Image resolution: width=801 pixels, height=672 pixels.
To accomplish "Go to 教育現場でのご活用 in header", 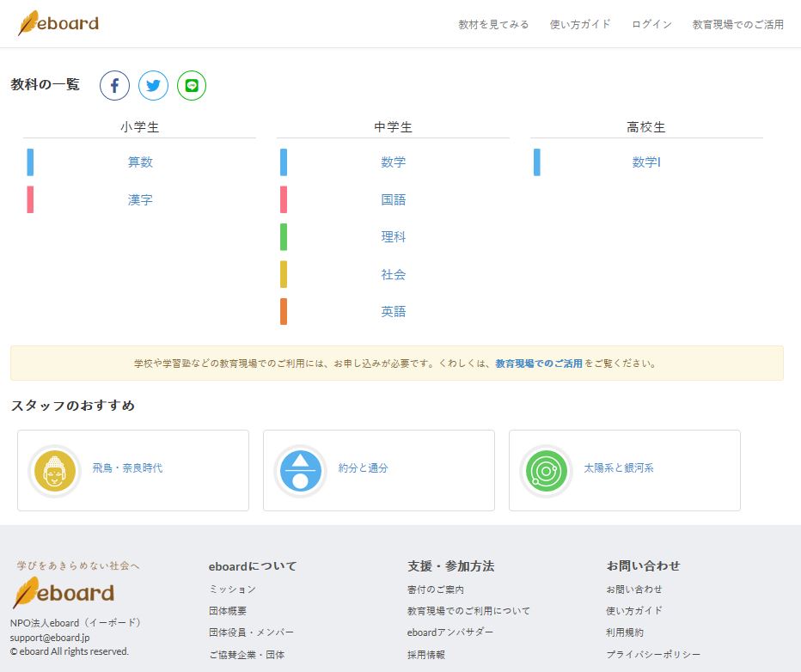I will pos(737,25).
